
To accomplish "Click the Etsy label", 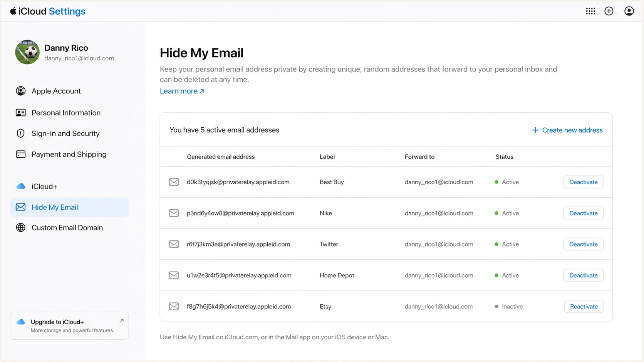I will 325,307.
